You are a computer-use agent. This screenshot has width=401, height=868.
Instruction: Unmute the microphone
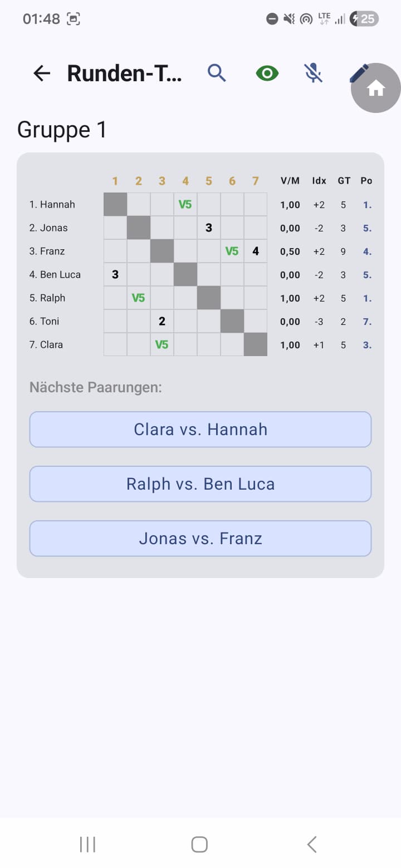click(313, 73)
